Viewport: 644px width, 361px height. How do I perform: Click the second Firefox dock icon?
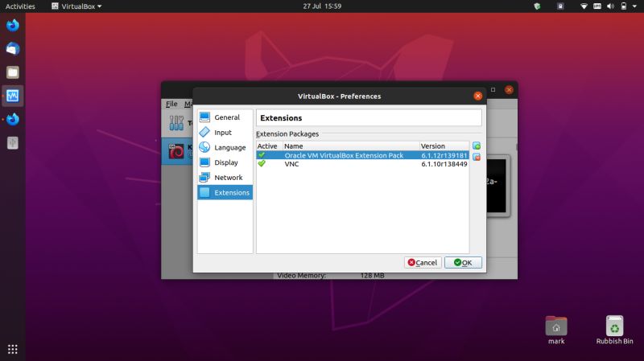coord(13,119)
